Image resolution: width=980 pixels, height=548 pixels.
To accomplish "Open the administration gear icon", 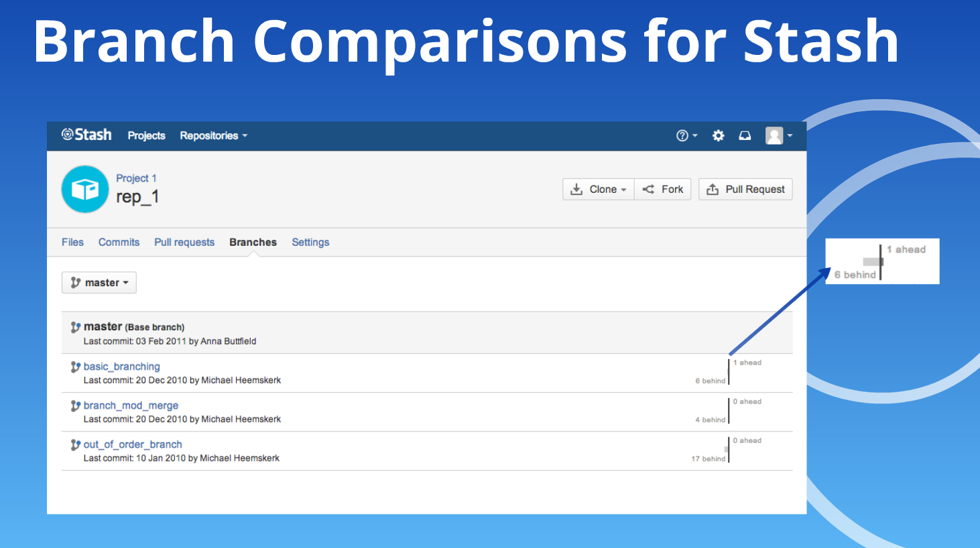I will tap(718, 135).
